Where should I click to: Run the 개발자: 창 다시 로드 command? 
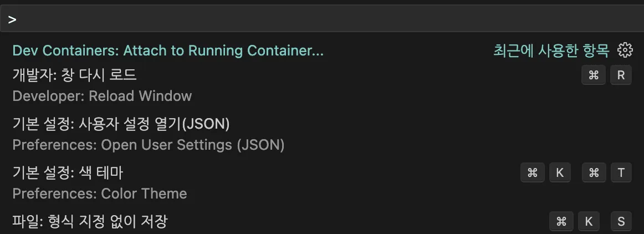[x=74, y=75]
